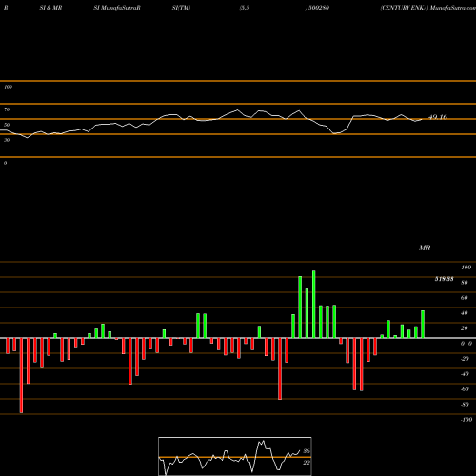Click the MR axis label -40
Screen dimensions: 476x476
coord(465,374)
